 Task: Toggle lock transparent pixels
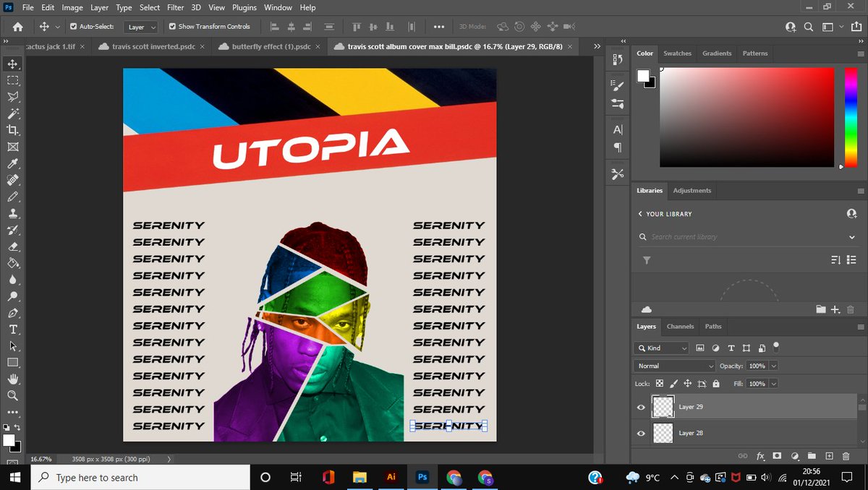click(659, 383)
